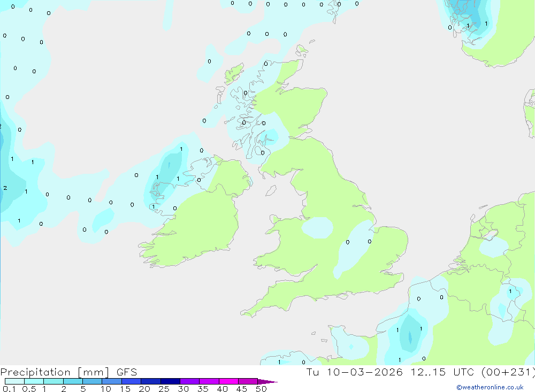Select the 35–40 mm purple legend swatch
Image resolution: width=535 pixels, height=392 pixels.
(x=209, y=381)
